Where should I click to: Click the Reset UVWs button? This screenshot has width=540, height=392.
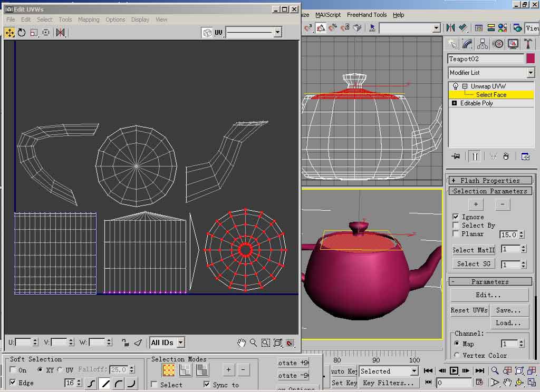tap(469, 310)
